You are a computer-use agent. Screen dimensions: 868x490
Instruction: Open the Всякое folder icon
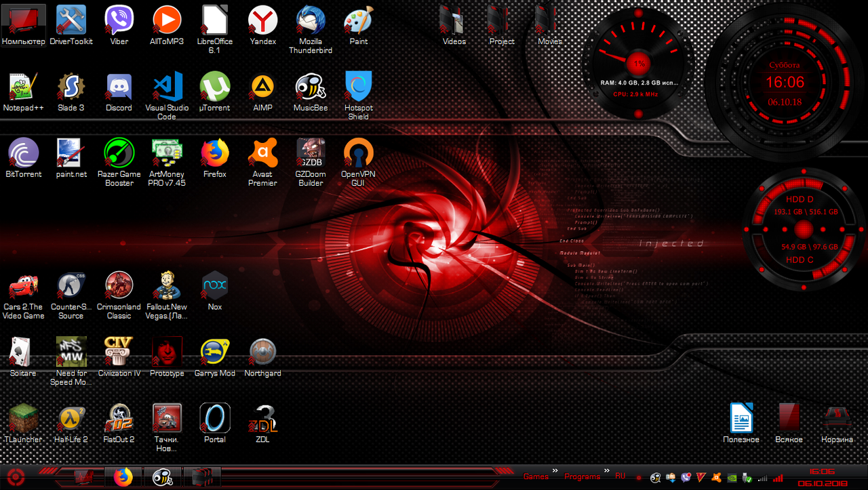(789, 424)
